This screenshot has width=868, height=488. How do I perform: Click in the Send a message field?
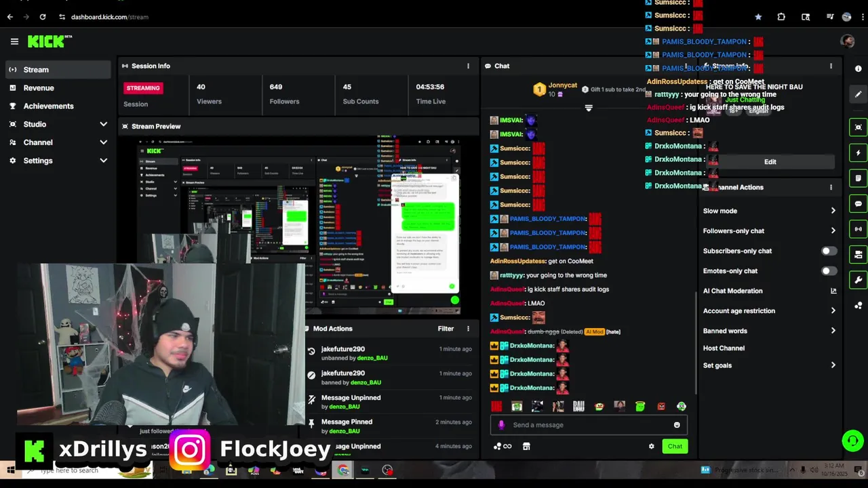[589, 425]
